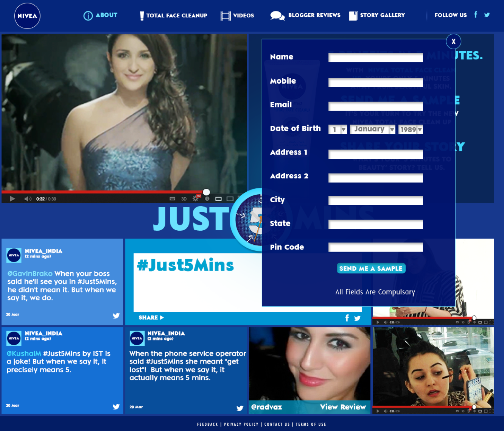Seek using main video progress handle
This screenshot has width=504, height=431.
pos(206,192)
